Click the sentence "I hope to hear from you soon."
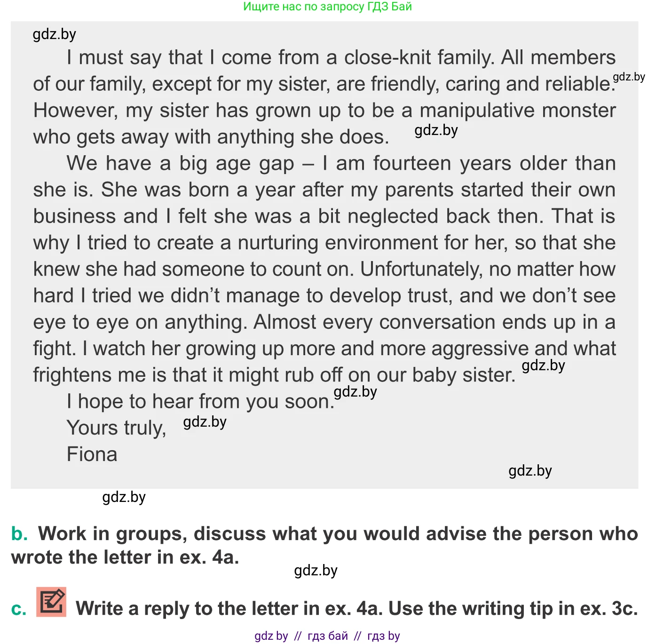 click(x=200, y=402)
